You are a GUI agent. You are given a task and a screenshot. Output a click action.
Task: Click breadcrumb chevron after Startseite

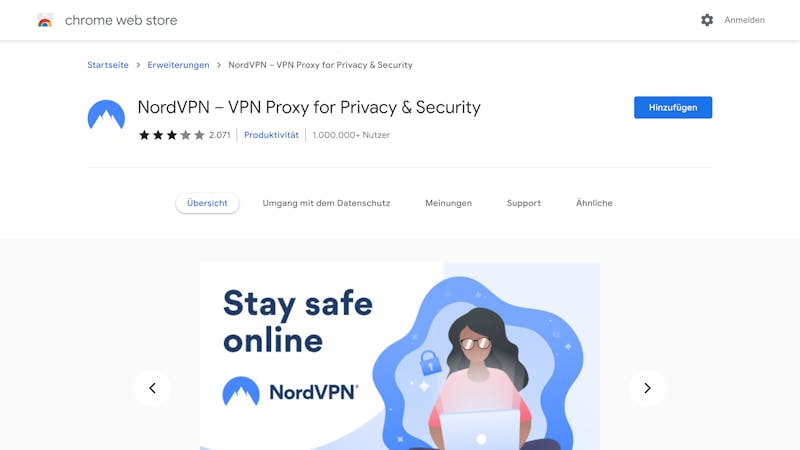[138, 65]
